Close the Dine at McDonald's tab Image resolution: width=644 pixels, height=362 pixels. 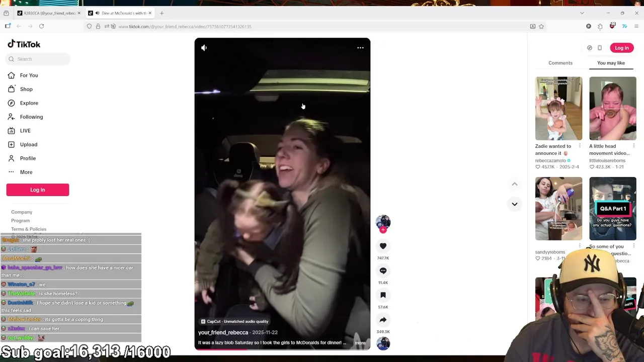(150, 13)
